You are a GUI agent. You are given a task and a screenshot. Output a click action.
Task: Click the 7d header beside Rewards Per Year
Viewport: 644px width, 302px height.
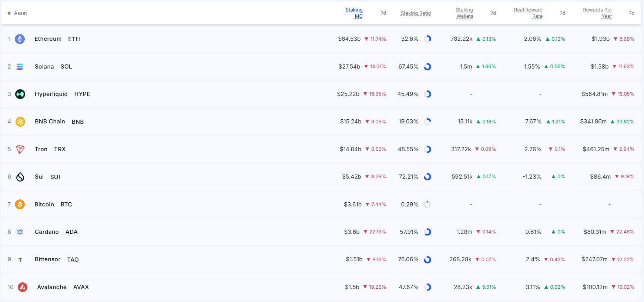[632, 13]
